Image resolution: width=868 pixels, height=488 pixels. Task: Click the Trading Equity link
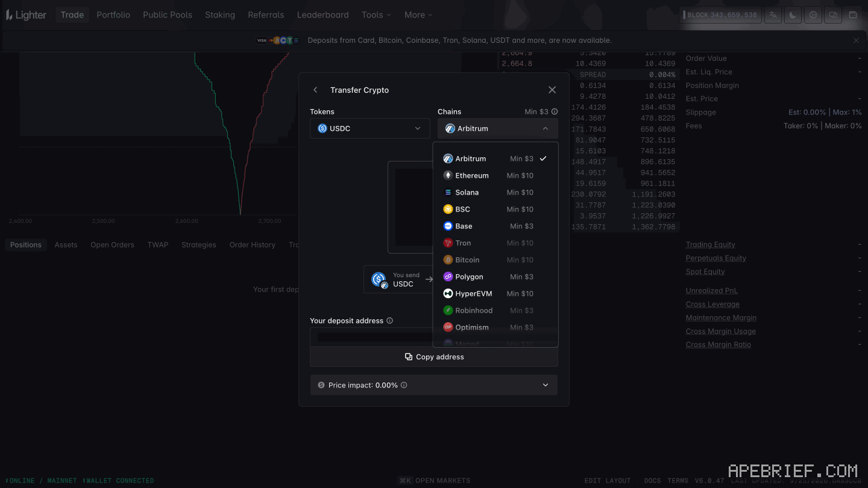click(x=710, y=245)
